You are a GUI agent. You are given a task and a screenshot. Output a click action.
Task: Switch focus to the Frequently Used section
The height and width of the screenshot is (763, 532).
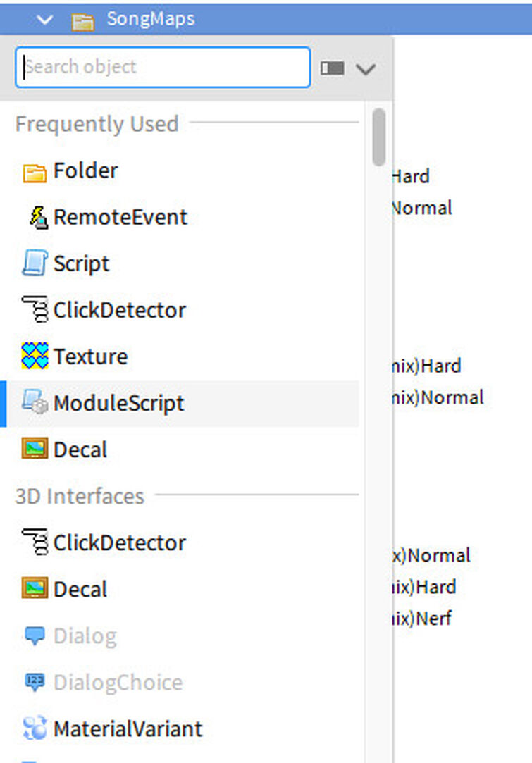pyautogui.click(x=97, y=123)
